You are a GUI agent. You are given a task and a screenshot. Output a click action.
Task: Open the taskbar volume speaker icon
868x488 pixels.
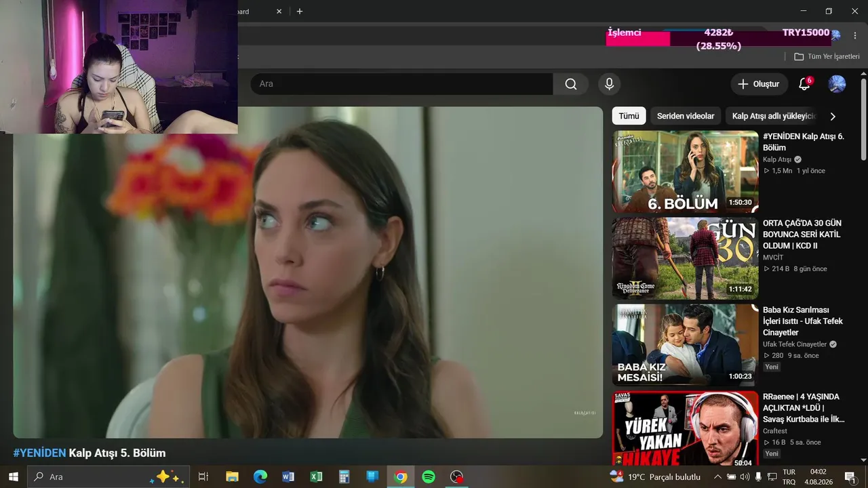click(x=745, y=476)
